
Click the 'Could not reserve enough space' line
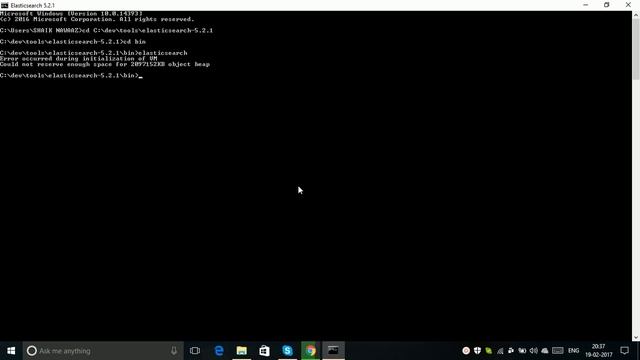point(105,64)
